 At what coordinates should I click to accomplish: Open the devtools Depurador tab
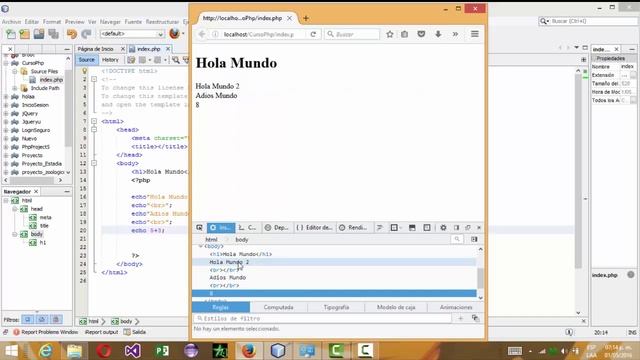[276, 228]
